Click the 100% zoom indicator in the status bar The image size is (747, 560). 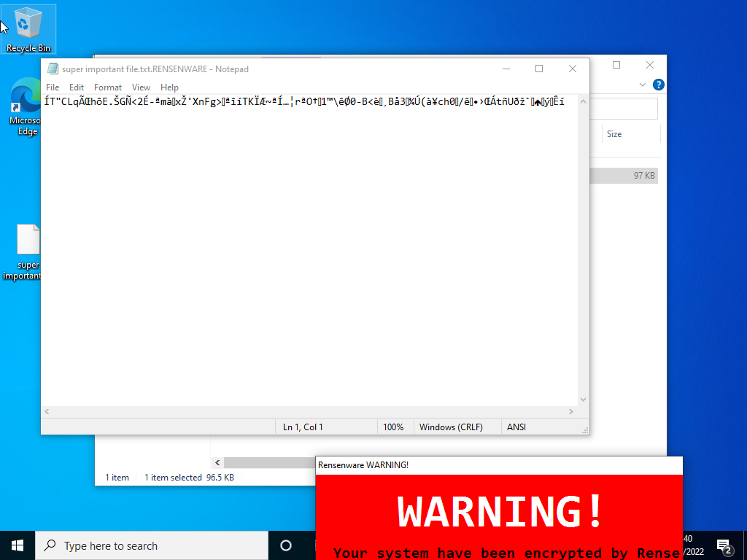[395, 427]
